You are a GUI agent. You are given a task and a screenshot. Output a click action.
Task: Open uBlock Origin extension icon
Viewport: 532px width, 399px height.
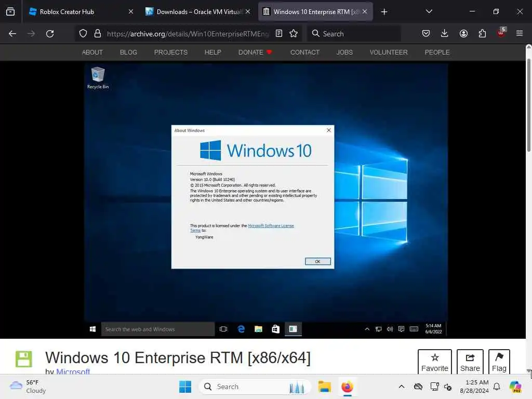(501, 33)
